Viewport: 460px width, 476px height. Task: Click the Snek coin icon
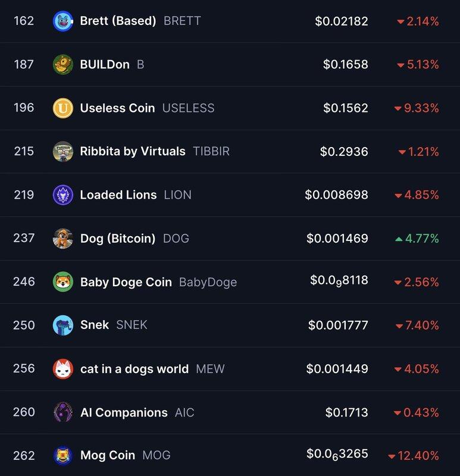[63, 325]
